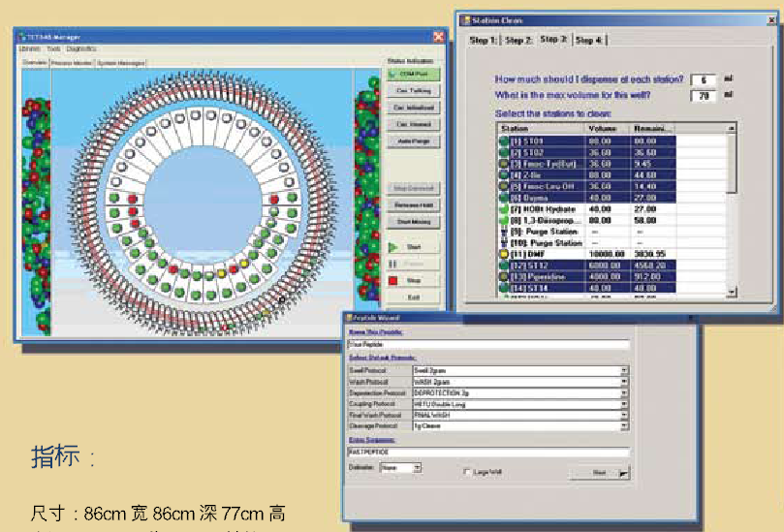The height and width of the screenshot is (532, 784).
Task: Click the red Stop square icon
Action: 393,280
